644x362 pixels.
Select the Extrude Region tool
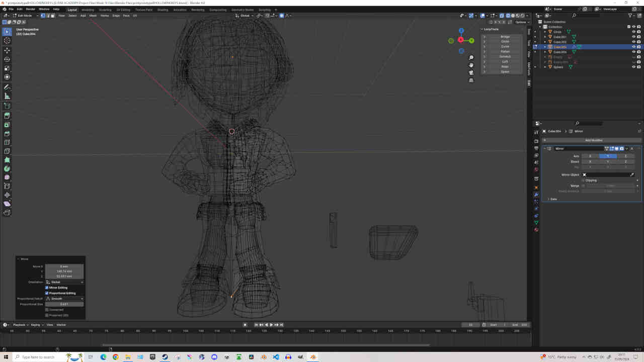click(x=7, y=116)
